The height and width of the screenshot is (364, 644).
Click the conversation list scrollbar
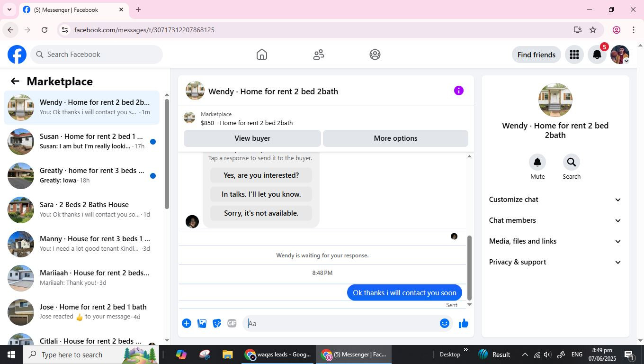(167, 154)
